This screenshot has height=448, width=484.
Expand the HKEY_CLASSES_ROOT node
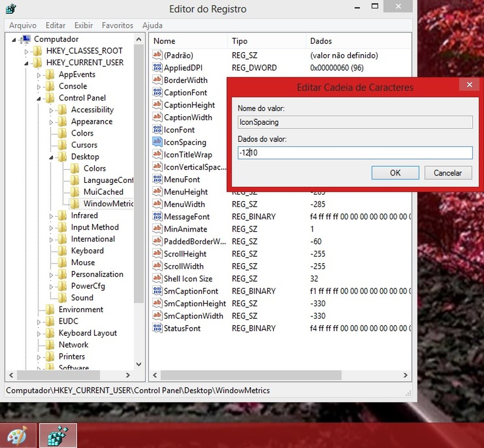[x=27, y=52]
